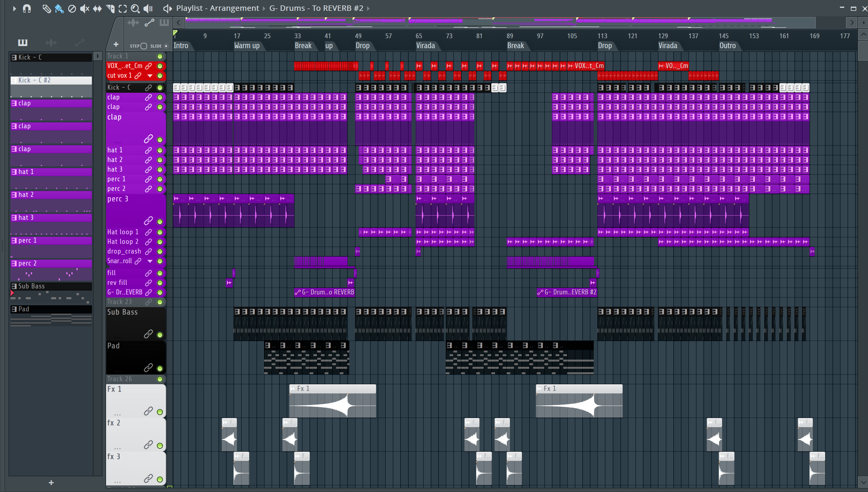868x492 pixels.
Task: Mute the drop_crash track
Action: tap(160, 252)
